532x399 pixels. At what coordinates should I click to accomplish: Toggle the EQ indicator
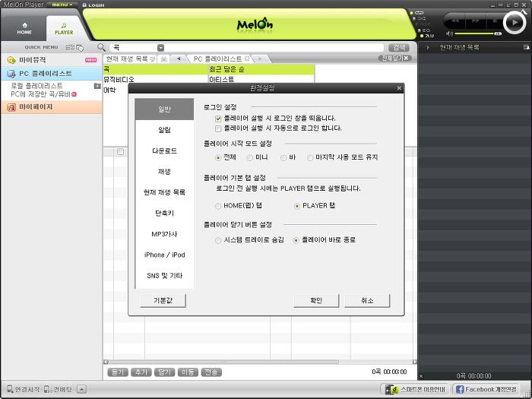pos(424,30)
